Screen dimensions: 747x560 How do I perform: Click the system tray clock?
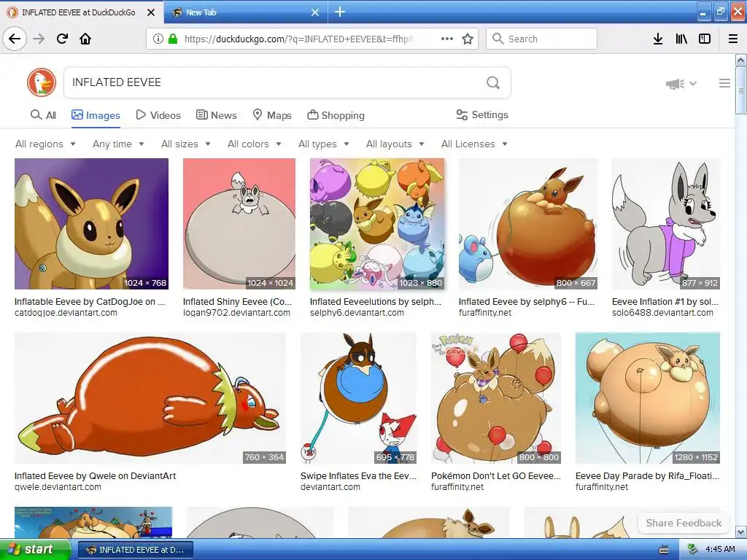tap(720, 549)
